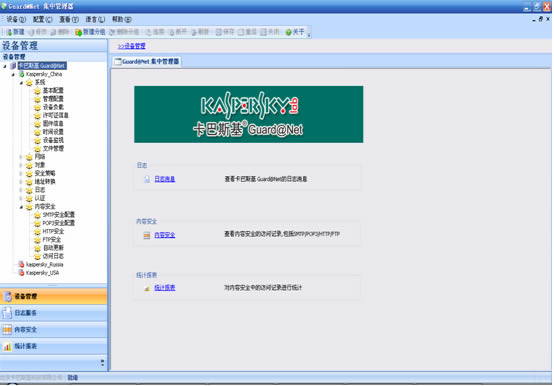Screen dimensions: 554x386
Task: Select 设备监视 in the tree
Action: (53, 140)
